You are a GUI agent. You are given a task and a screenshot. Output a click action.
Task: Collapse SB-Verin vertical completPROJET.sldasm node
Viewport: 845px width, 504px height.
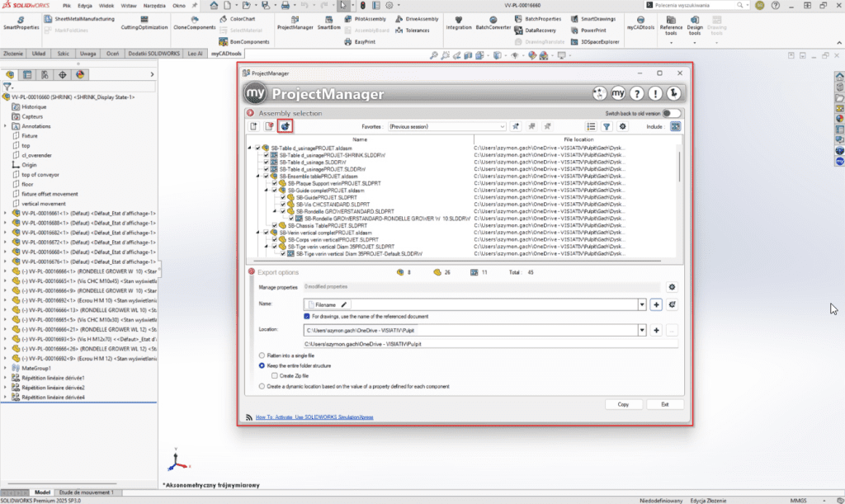257,233
